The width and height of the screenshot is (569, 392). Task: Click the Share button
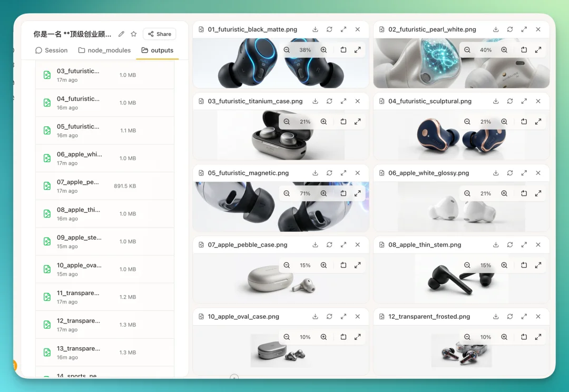[x=159, y=33]
